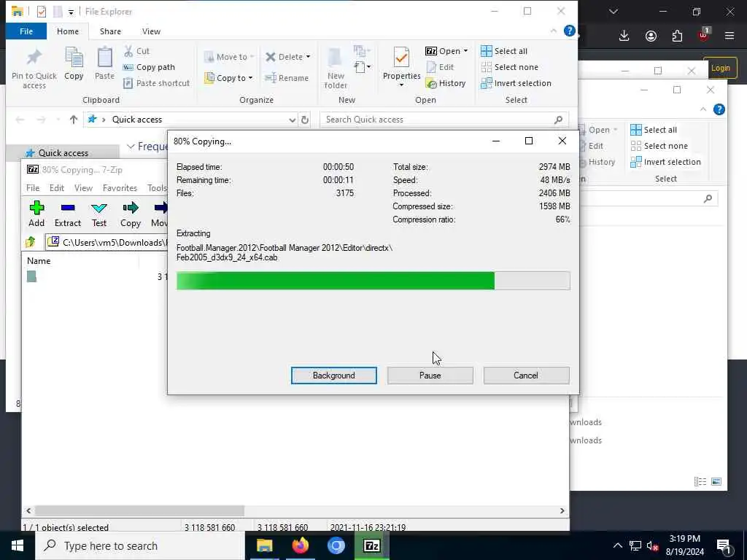The width and height of the screenshot is (747, 560).
Task: Click the New folder icon
Action: (x=336, y=58)
